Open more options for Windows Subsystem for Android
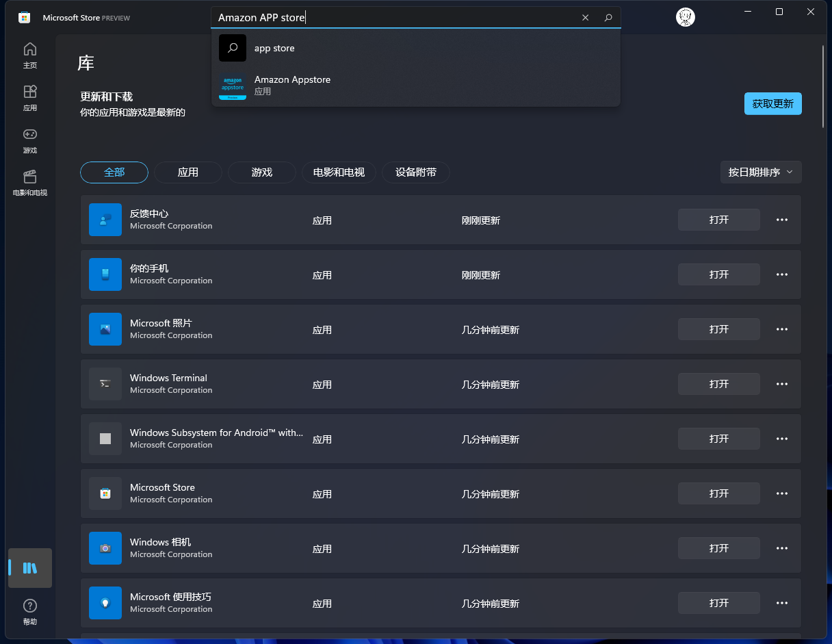Viewport: 832px width, 644px height. (782, 439)
